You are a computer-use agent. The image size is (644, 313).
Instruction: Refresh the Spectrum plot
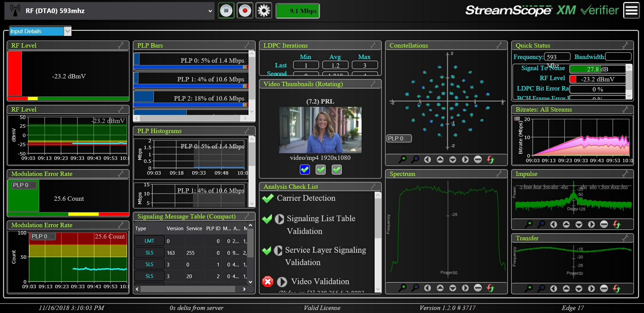tap(490, 288)
